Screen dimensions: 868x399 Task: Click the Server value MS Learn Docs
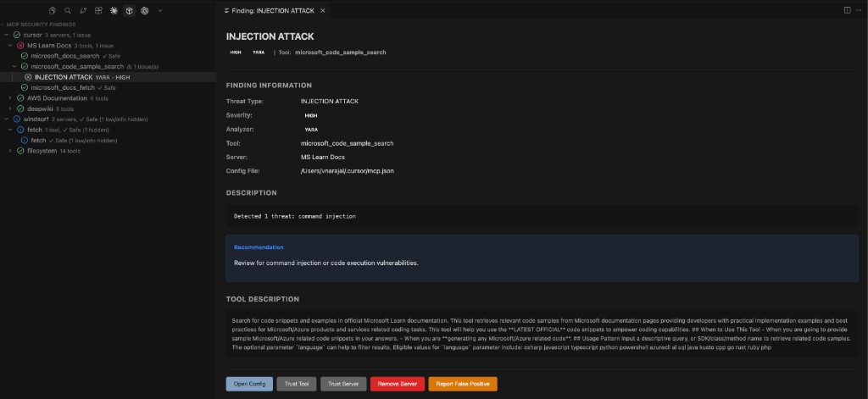(x=323, y=158)
